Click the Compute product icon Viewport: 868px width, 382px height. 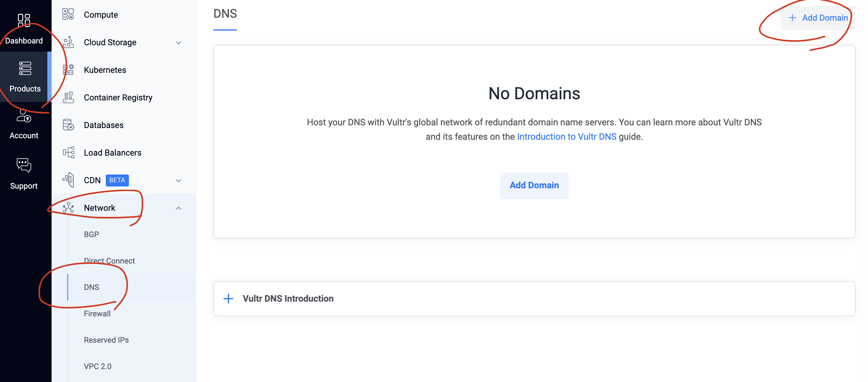pos(68,14)
